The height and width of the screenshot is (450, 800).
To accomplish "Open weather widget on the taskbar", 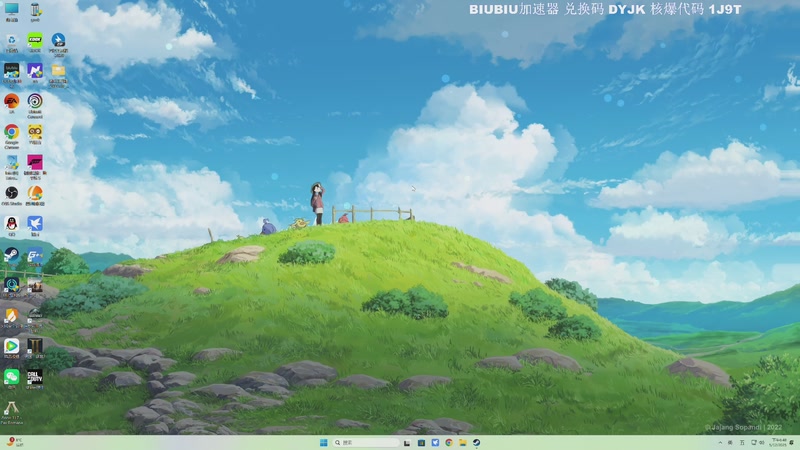I will tap(14, 442).
